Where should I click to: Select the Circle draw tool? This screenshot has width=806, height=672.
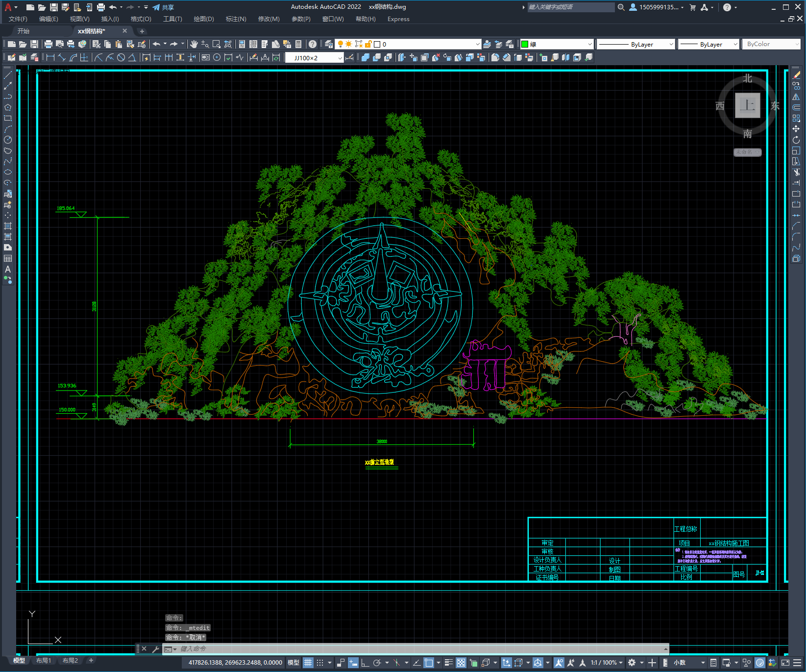pos(8,140)
